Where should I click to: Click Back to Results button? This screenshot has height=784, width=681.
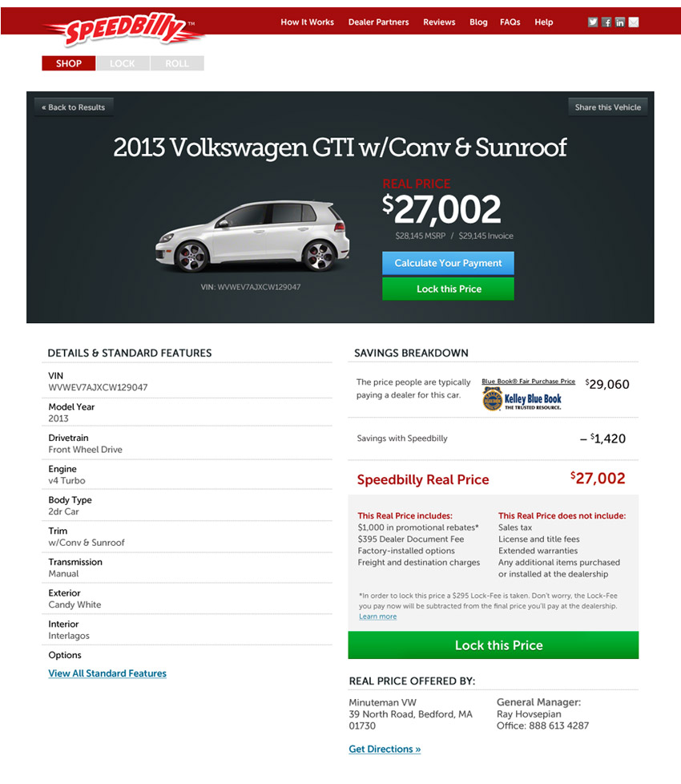pyautogui.click(x=74, y=107)
